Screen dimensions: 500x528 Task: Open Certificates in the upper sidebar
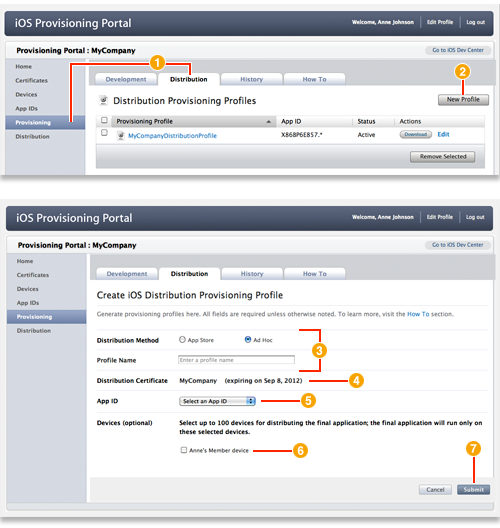click(x=31, y=80)
